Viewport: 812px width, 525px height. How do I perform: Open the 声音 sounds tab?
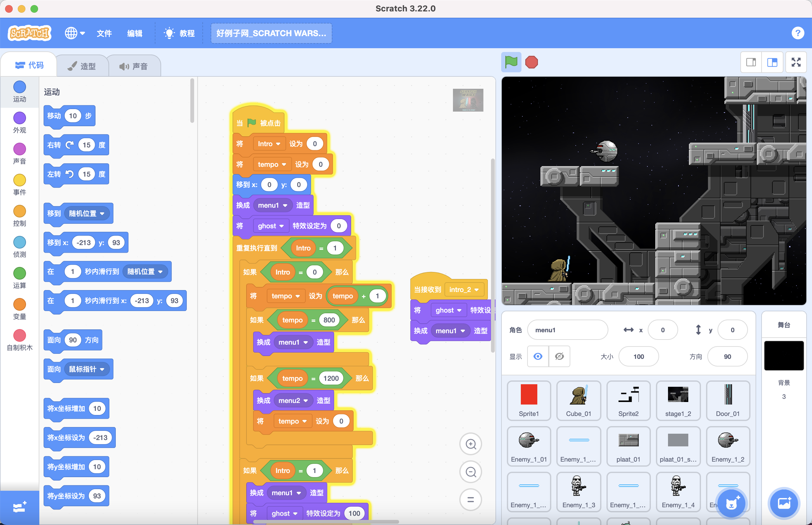click(134, 66)
